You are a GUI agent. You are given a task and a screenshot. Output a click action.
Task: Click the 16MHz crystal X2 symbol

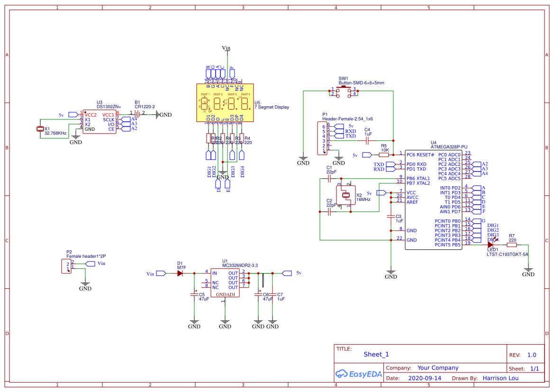click(346, 194)
